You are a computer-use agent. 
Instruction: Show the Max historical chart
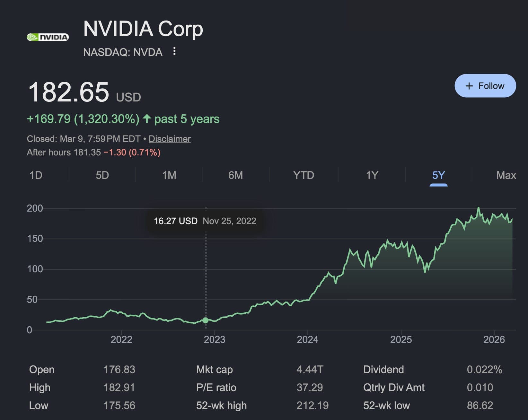tap(506, 175)
